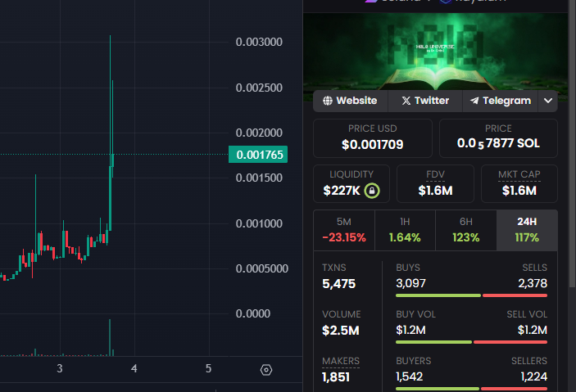
Task: Click the VOLUME value $2.5M
Action: pos(341,331)
